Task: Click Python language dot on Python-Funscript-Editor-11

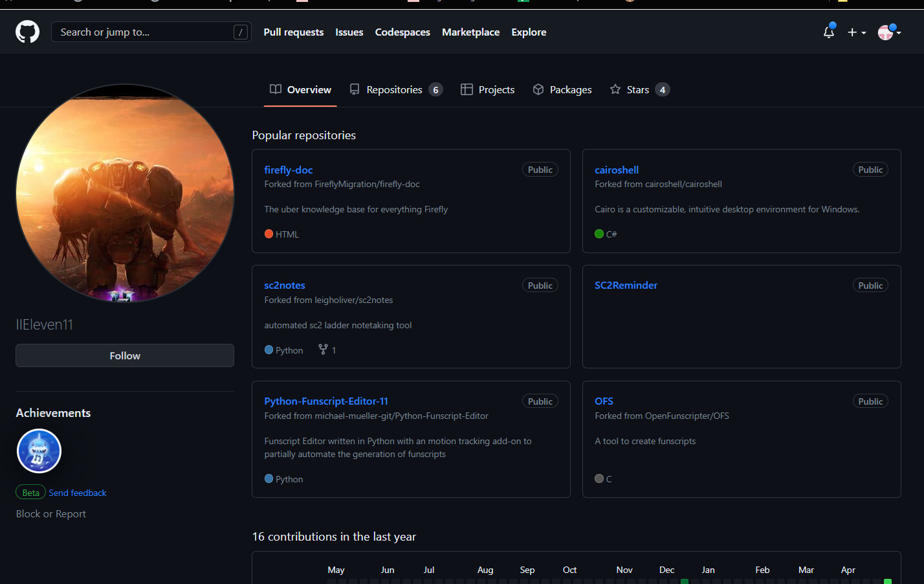Action: 269,478
